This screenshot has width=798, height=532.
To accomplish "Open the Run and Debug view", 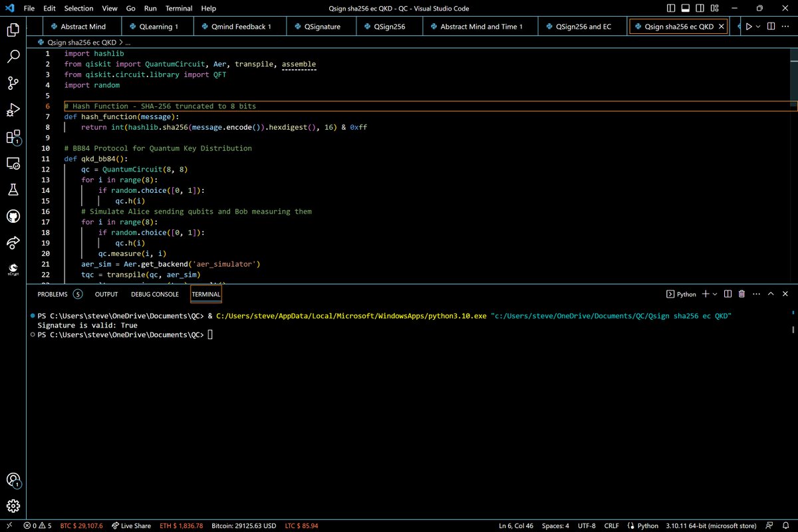I will (13, 110).
